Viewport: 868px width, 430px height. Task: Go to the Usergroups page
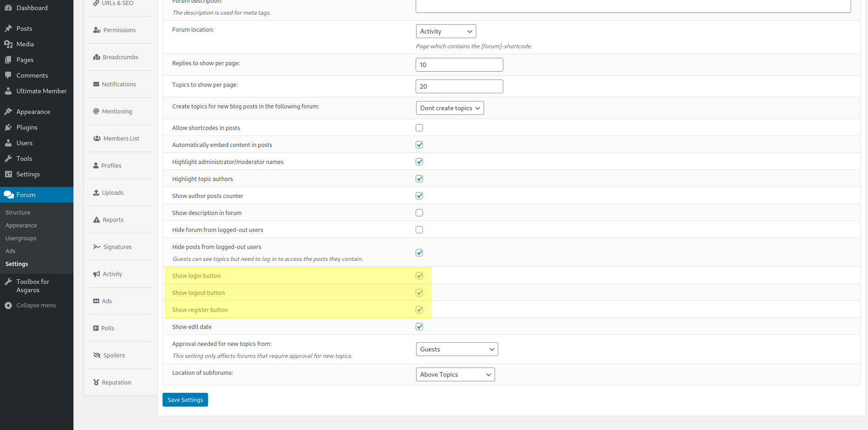[20, 238]
